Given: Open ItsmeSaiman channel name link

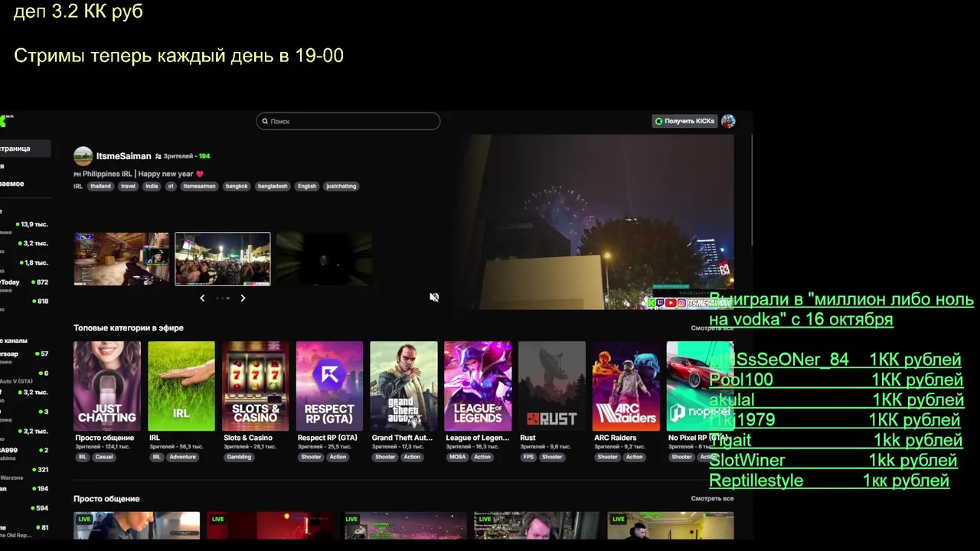Looking at the screenshot, I should tap(123, 156).
